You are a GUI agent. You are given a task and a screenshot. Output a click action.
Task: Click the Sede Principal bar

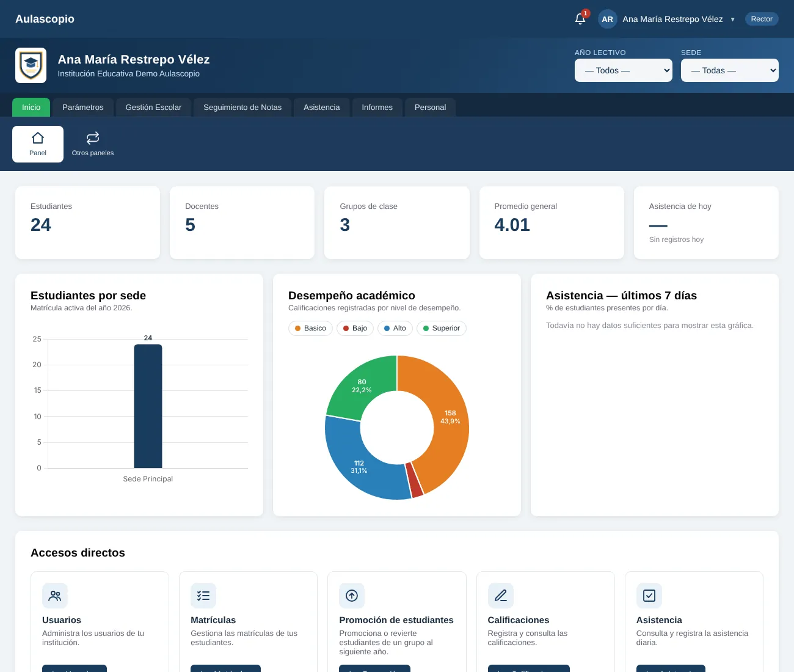[148, 406]
